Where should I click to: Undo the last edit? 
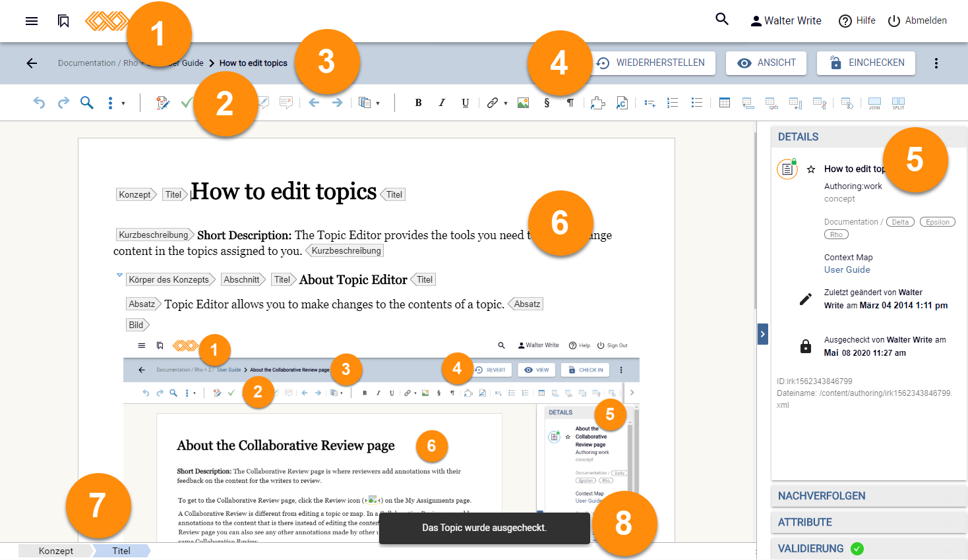pyautogui.click(x=40, y=103)
